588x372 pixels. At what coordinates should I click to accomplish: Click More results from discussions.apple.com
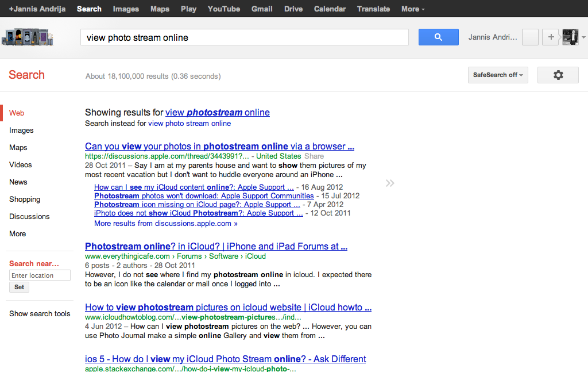point(166,223)
